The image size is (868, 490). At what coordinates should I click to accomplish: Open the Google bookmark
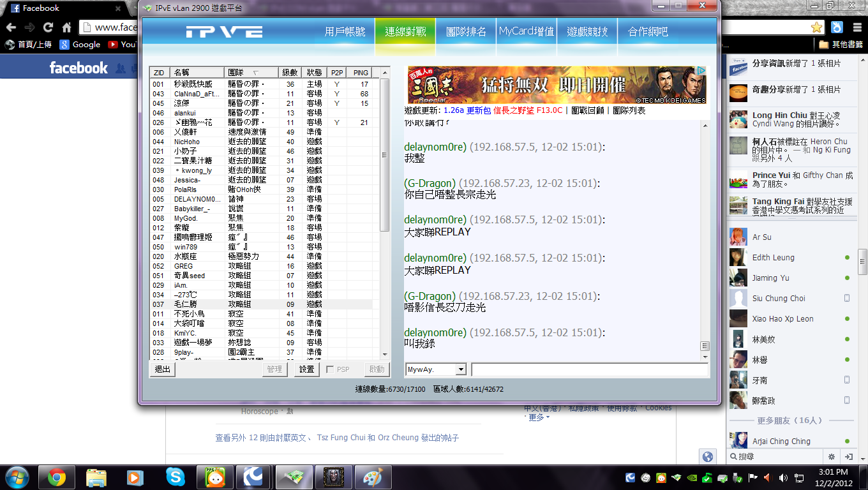tap(80, 45)
